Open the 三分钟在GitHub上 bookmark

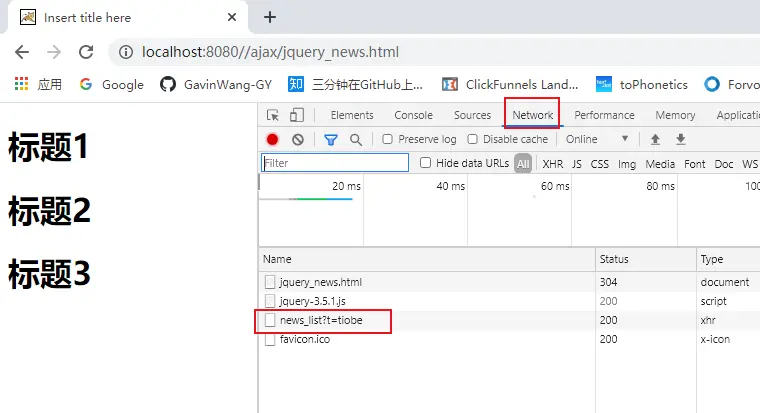tap(355, 84)
